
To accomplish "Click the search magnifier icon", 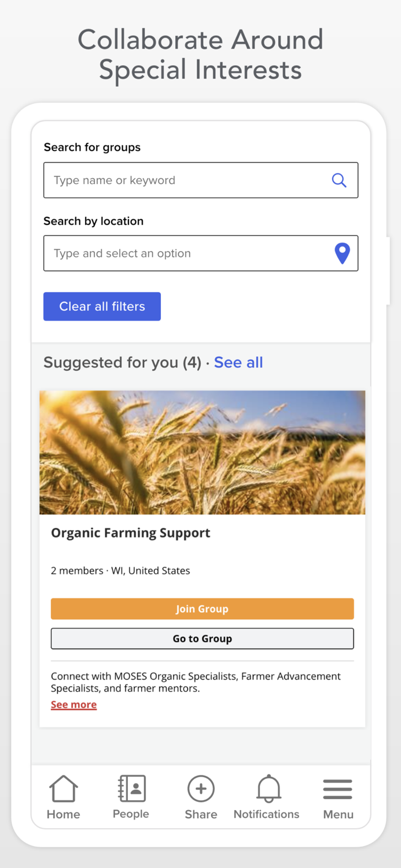I will coord(339,180).
